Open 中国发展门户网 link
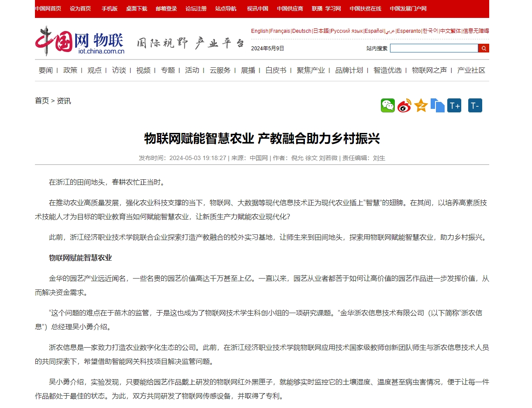This screenshot has height=408, width=532. tap(408, 9)
